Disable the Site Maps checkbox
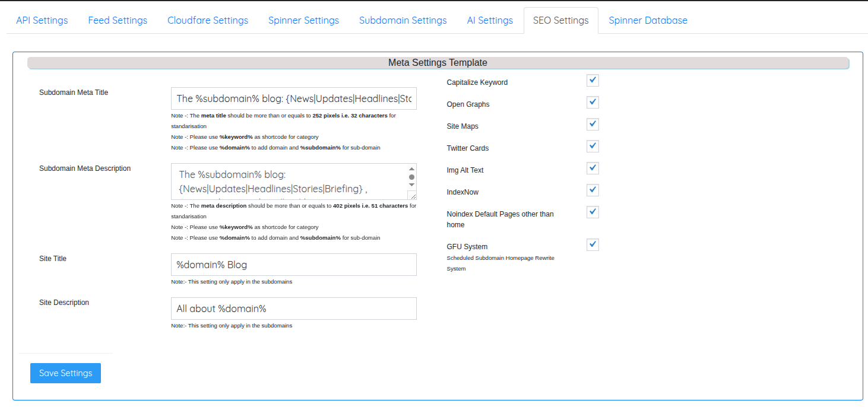The width and height of the screenshot is (868, 407). (593, 125)
